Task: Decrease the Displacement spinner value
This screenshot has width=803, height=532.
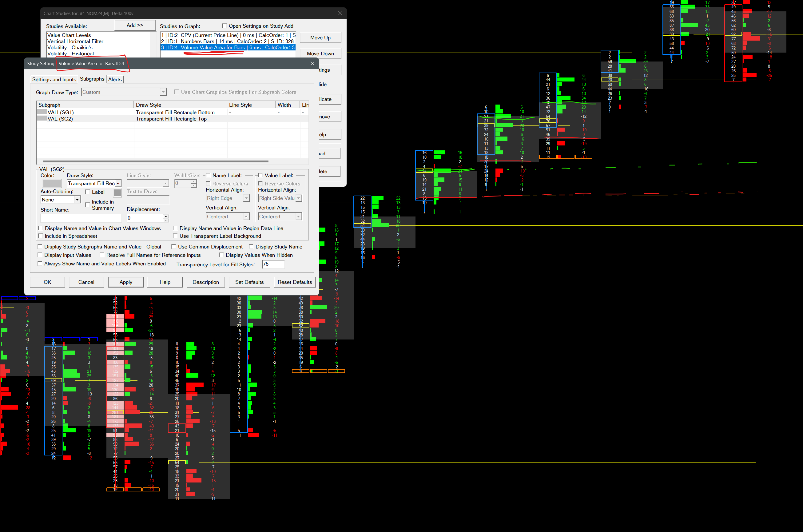Action: [165, 220]
